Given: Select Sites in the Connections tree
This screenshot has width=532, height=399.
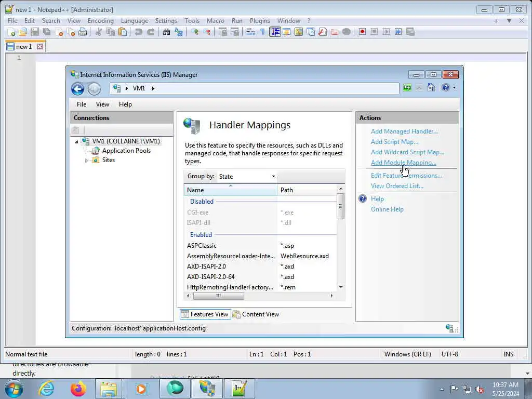Looking at the screenshot, I should tap(109, 160).
